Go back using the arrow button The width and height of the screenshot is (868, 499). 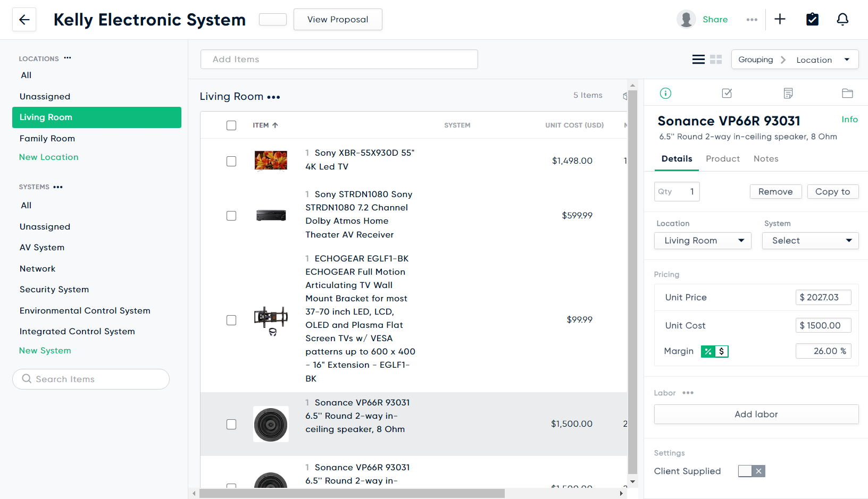pos(24,20)
